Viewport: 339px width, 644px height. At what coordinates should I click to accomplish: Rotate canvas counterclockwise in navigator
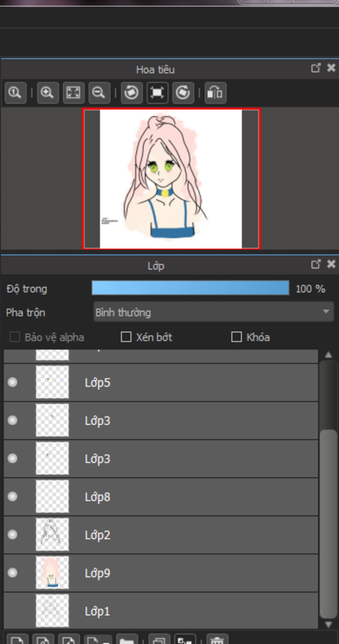coord(131,93)
